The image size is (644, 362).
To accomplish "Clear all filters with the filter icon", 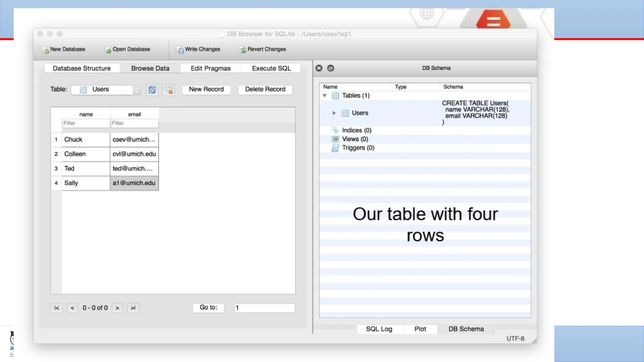I will point(169,90).
